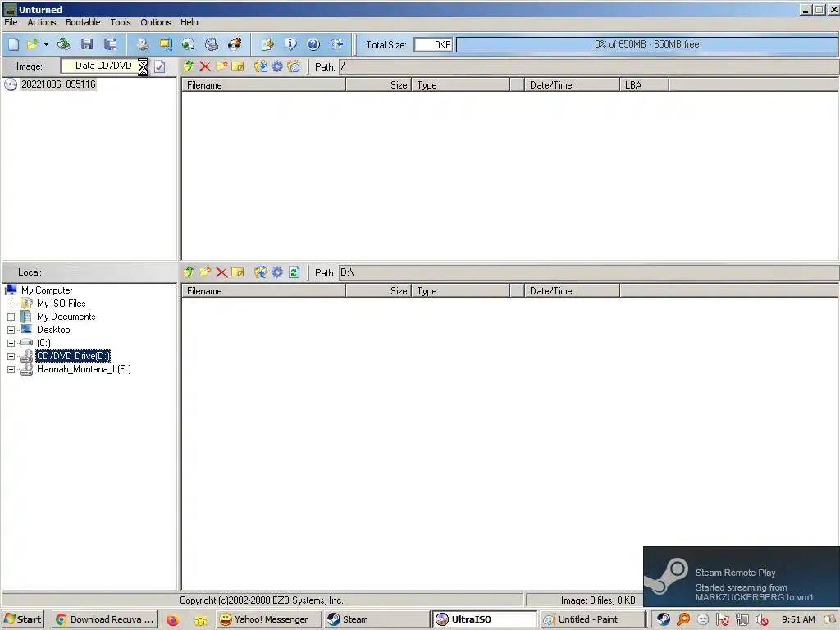840x630 pixels.
Task: Expand the (C:) drive tree node
Action: click(11, 343)
